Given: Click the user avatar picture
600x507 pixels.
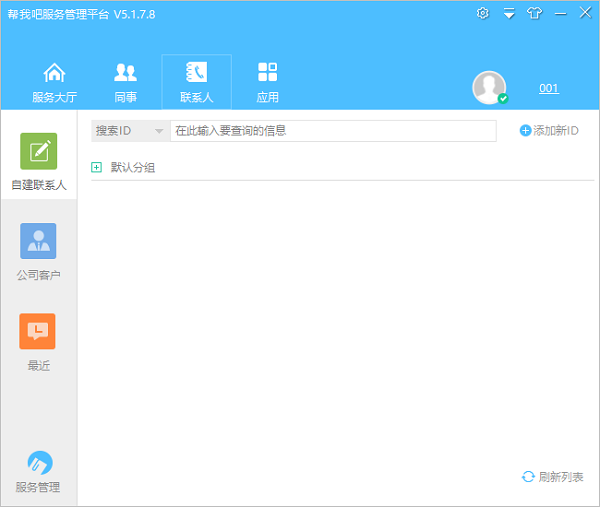Looking at the screenshot, I should 489,87.
